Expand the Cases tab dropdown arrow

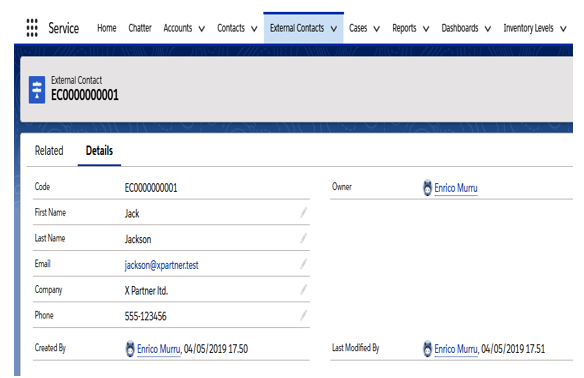click(377, 29)
